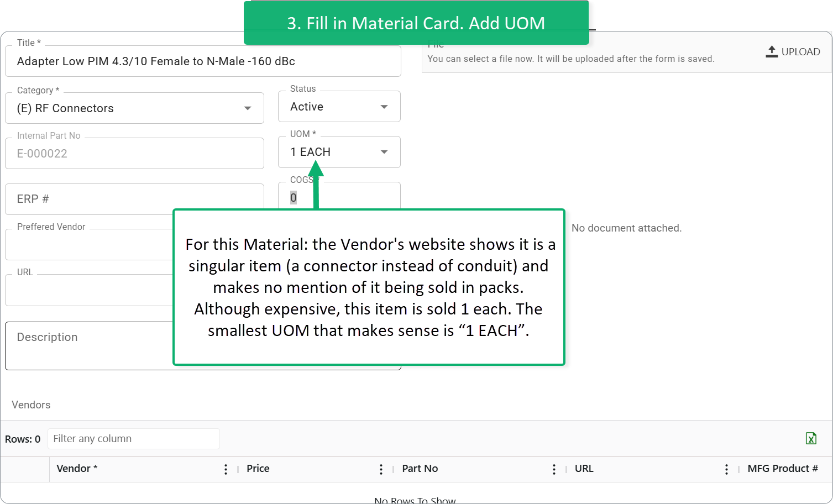The image size is (833, 504).
Task: Click the Rows: 0 counter text
Action: (x=23, y=439)
